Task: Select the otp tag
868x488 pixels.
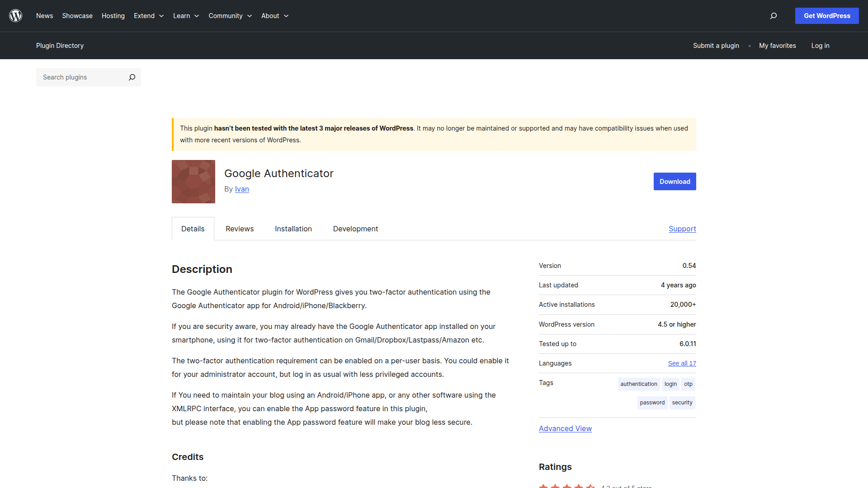Action: [x=688, y=384]
